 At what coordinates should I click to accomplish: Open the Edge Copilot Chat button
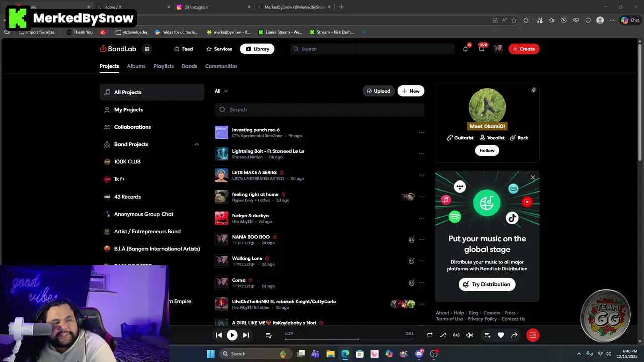coord(630,20)
